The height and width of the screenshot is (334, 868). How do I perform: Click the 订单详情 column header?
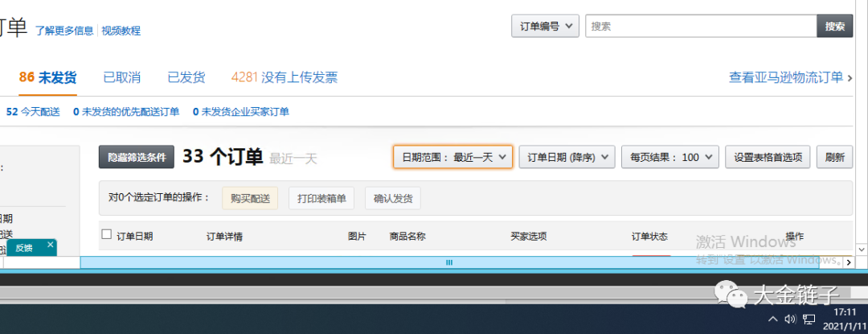224,237
